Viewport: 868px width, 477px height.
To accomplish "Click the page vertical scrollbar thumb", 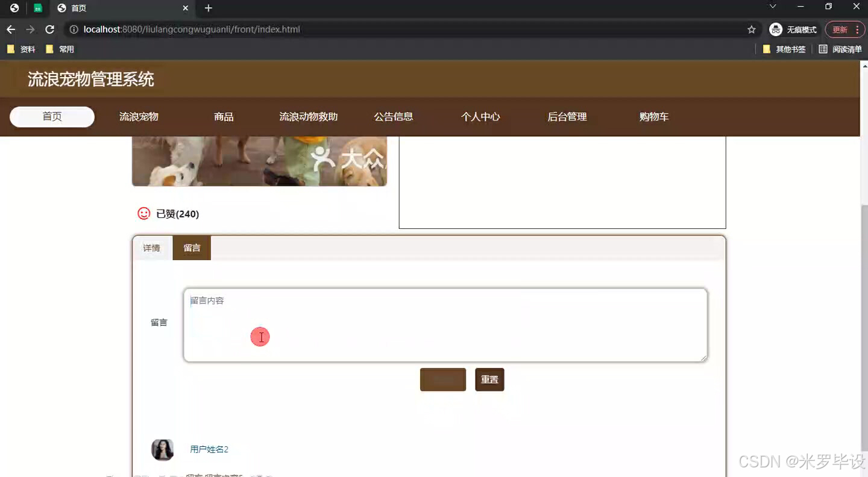I will [864, 328].
